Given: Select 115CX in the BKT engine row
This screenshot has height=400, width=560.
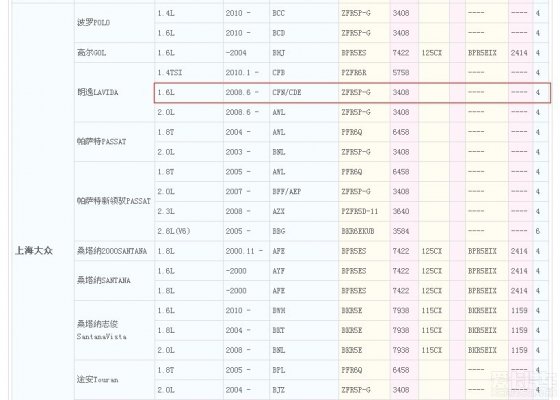Looking at the screenshot, I should point(431,330).
